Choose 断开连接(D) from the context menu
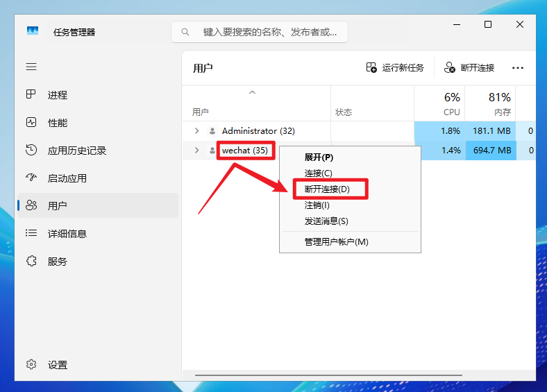Screen dimensions: 547x392 (x=327, y=189)
